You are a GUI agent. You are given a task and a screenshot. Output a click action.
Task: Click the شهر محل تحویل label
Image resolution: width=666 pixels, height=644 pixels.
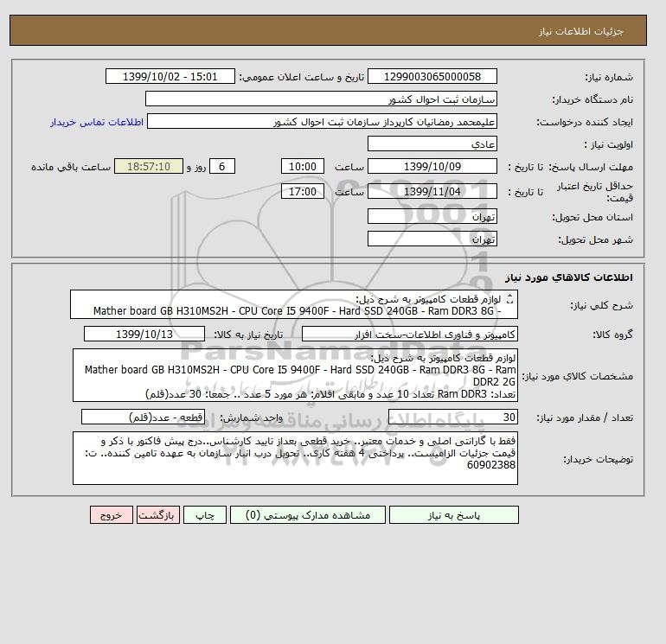tap(595, 239)
